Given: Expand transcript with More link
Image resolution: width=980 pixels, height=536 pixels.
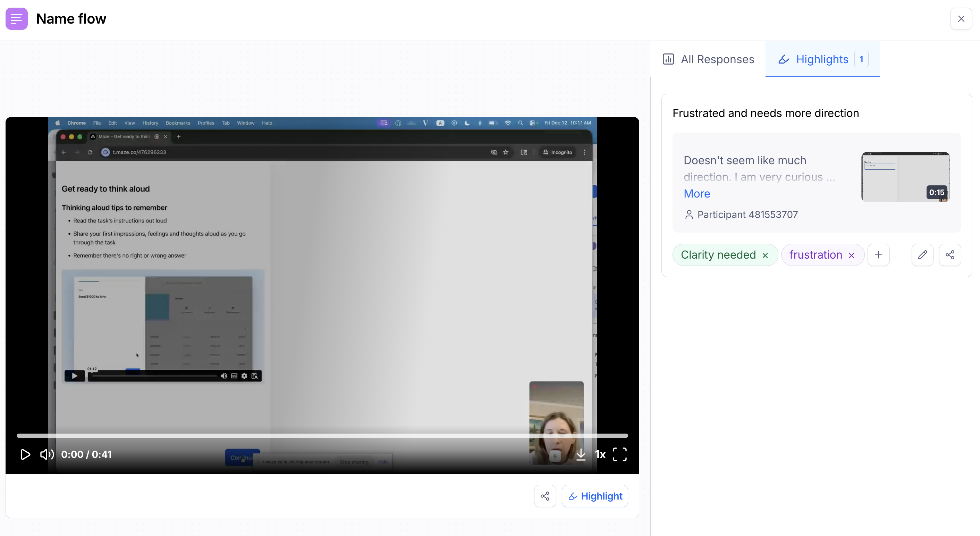Looking at the screenshot, I should (696, 194).
